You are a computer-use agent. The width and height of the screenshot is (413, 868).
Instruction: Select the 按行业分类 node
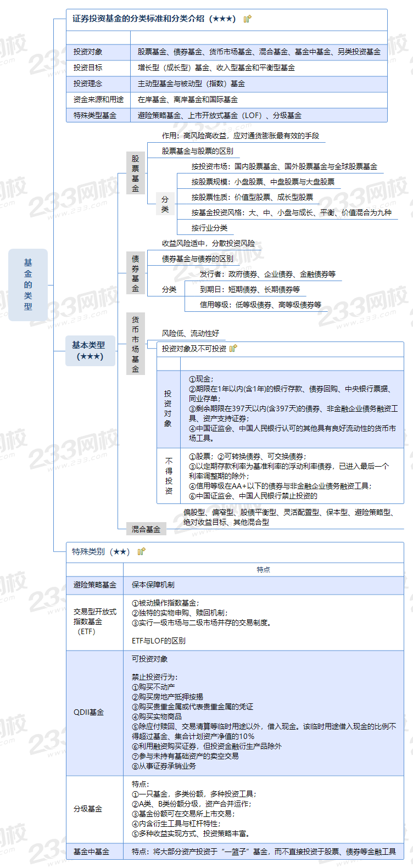pos(209,228)
